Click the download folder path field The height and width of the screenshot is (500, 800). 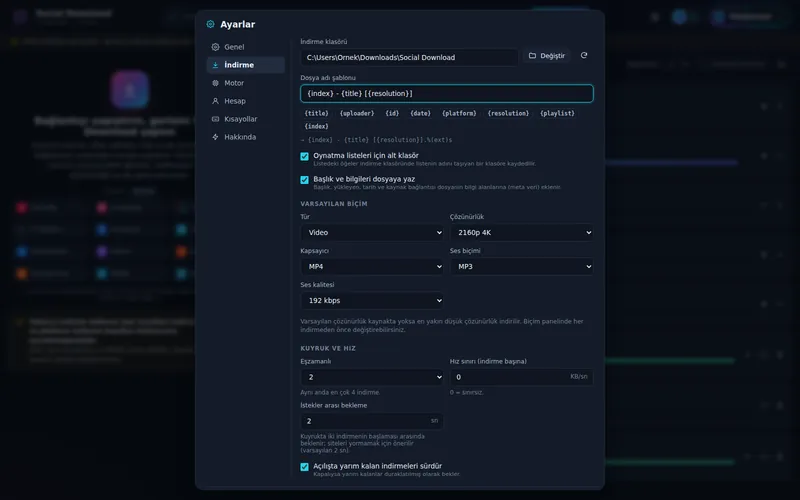(409, 57)
